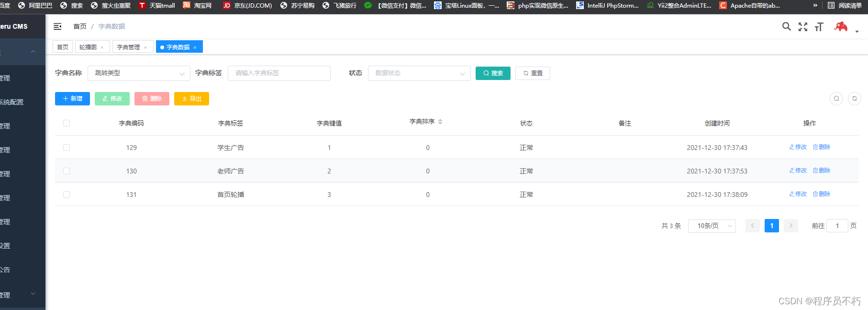The height and width of the screenshot is (310, 868).
Task: Refresh table with round refresh icon
Action: pyautogui.click(x=855, y=99)
